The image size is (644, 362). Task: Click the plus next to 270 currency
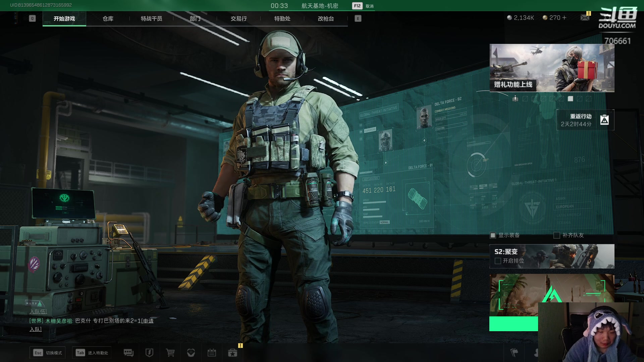(x=565, y=18)
